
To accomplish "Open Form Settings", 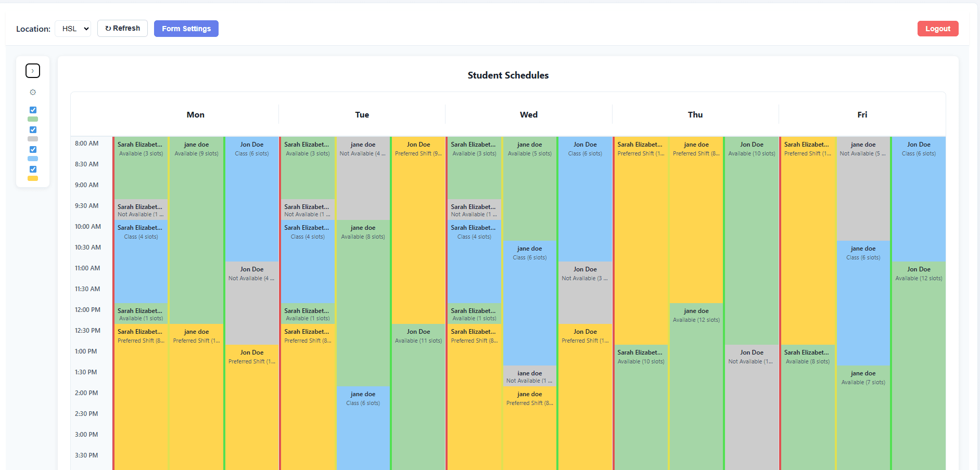I will click(186, 29).
